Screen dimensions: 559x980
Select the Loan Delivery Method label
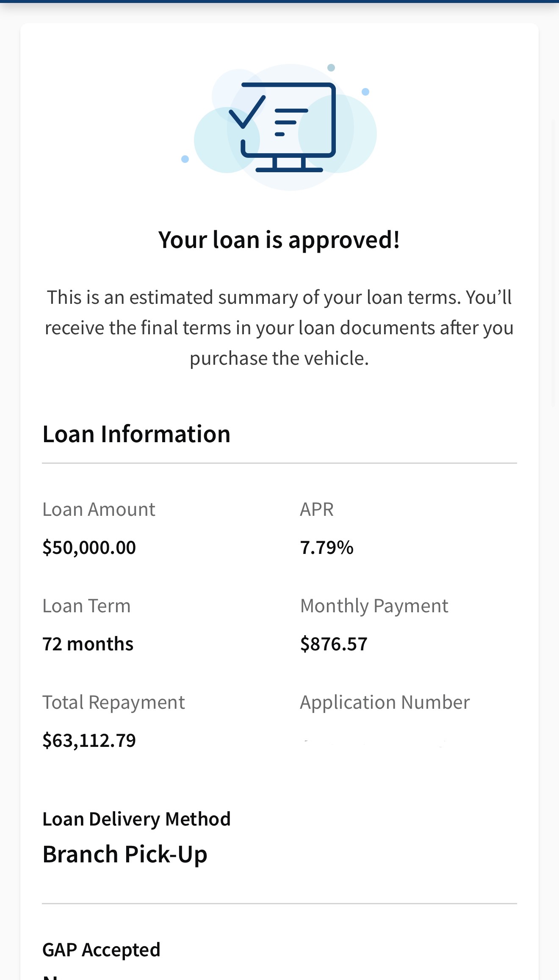136,819
